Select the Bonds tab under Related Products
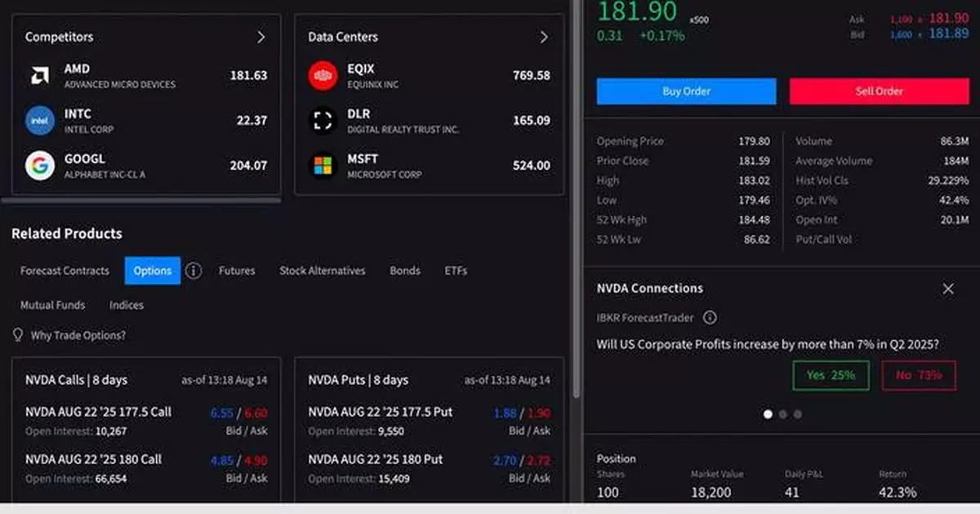This screenshot has height=514, width=980. [x=405, y=270]
